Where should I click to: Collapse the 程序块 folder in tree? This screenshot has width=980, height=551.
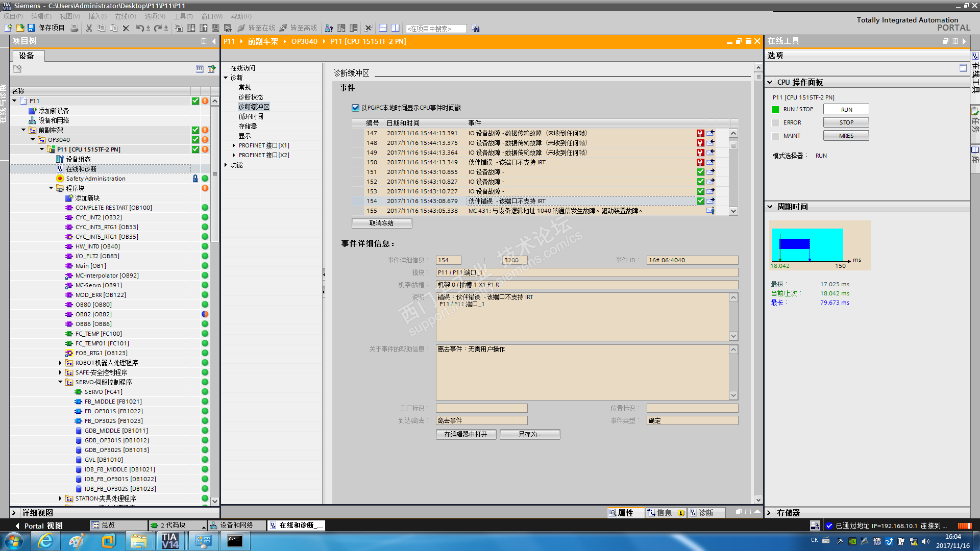click(51, 188)
